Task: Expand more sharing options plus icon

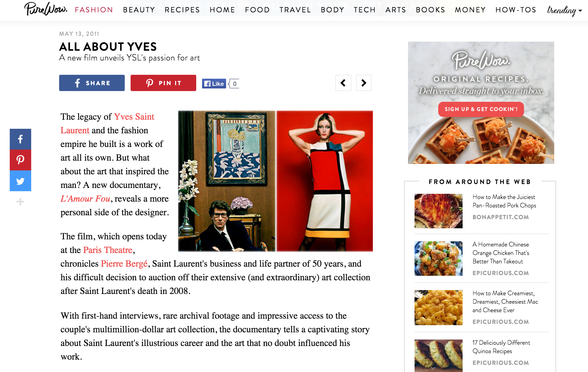Action: coord(20,202)
